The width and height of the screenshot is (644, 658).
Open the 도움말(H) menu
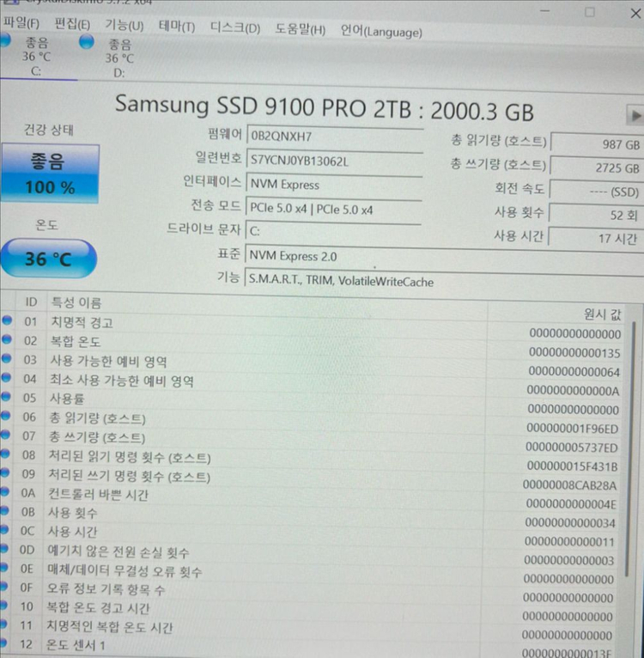[x=300, y=29]
